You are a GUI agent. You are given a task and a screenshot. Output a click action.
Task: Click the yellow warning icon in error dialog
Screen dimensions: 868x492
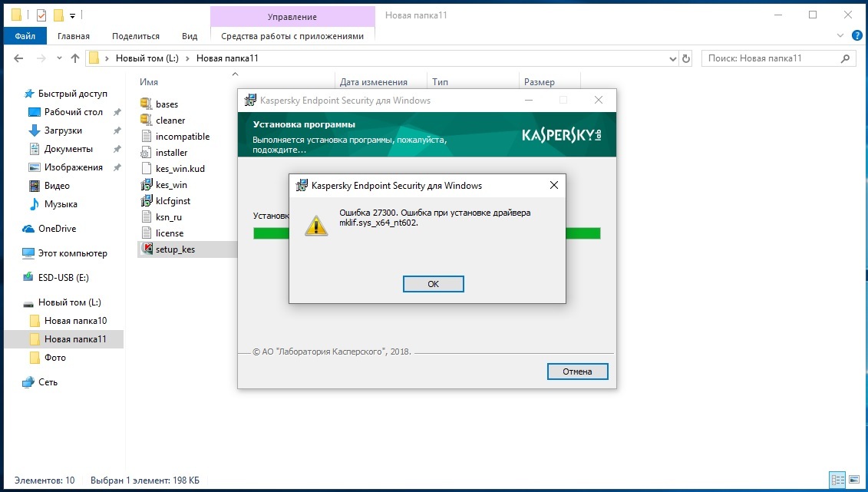[x=316, y=225]
